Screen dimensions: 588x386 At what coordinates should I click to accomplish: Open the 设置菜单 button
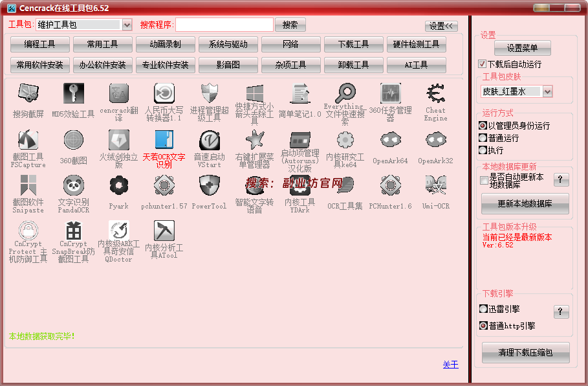(523, 48)
